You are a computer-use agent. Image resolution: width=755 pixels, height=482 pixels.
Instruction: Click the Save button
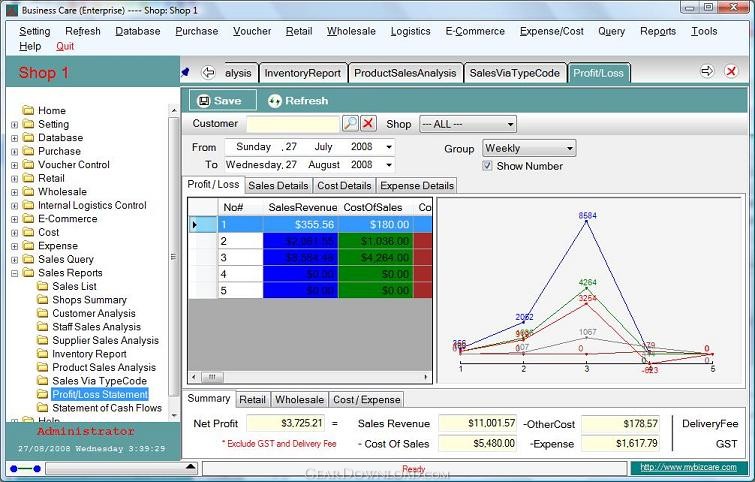click(222, 101)
